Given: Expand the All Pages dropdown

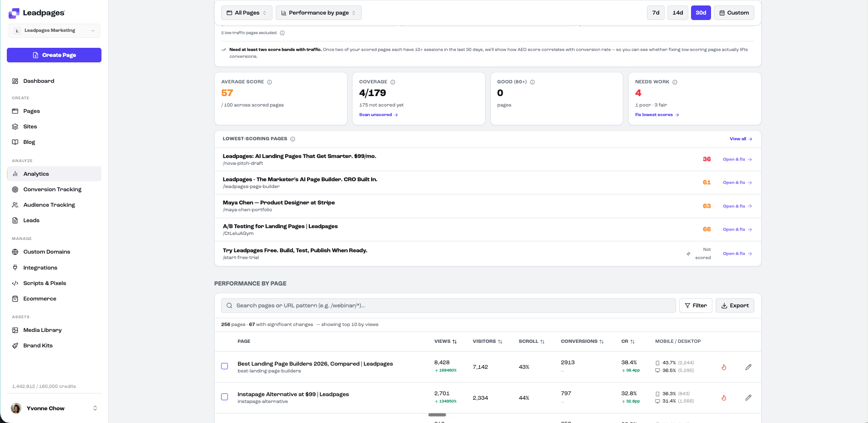Looking at the screenshot, I should click(247, 13).
